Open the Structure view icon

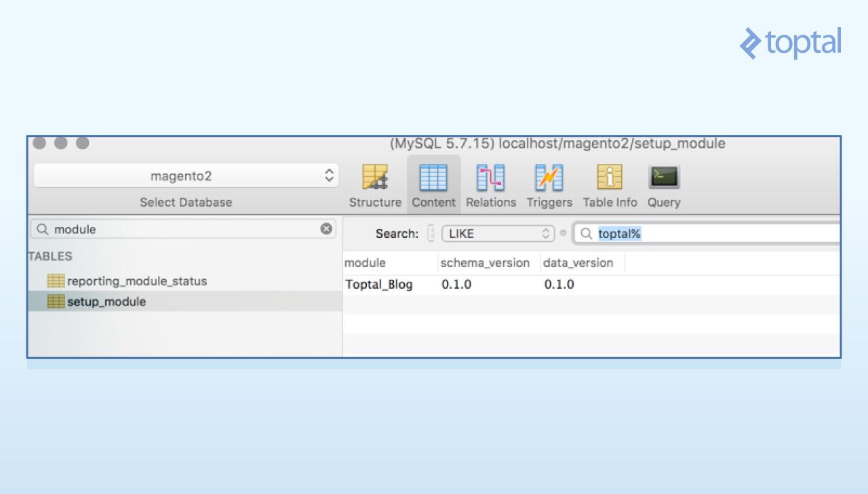point(375,178)
